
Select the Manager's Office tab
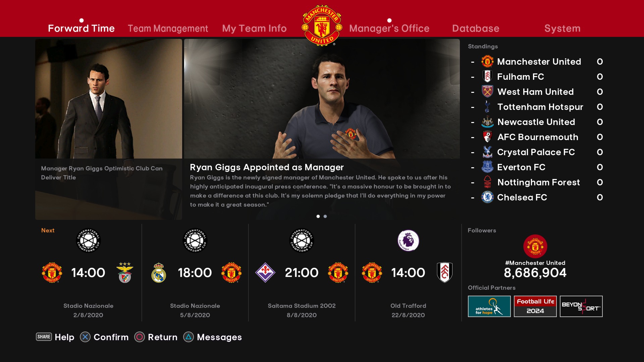tap(389, 28)
